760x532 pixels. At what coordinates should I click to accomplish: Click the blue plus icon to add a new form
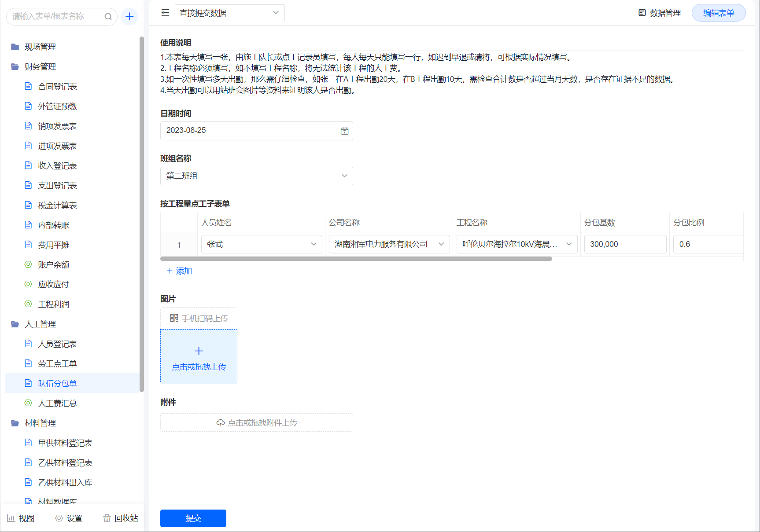click(x=129, y=17)
